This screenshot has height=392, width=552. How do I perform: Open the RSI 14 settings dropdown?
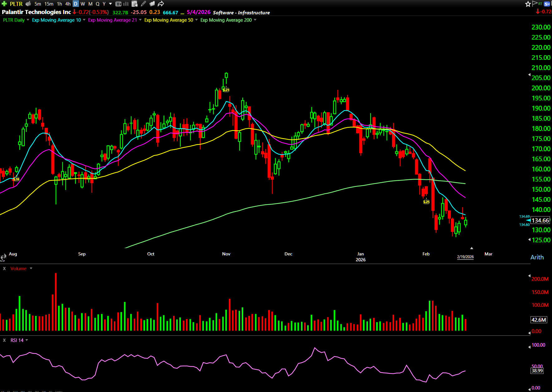27,340
